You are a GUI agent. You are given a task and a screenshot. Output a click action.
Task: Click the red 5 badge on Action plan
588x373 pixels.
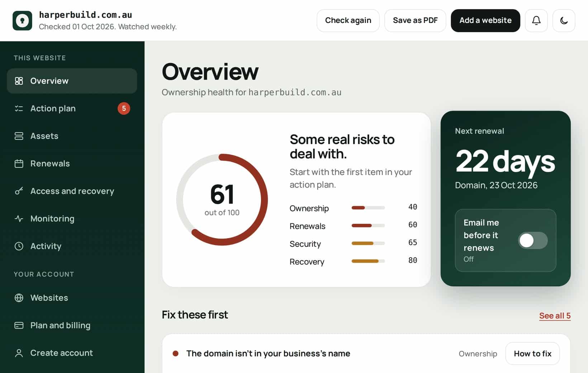[x=124, y=108]
